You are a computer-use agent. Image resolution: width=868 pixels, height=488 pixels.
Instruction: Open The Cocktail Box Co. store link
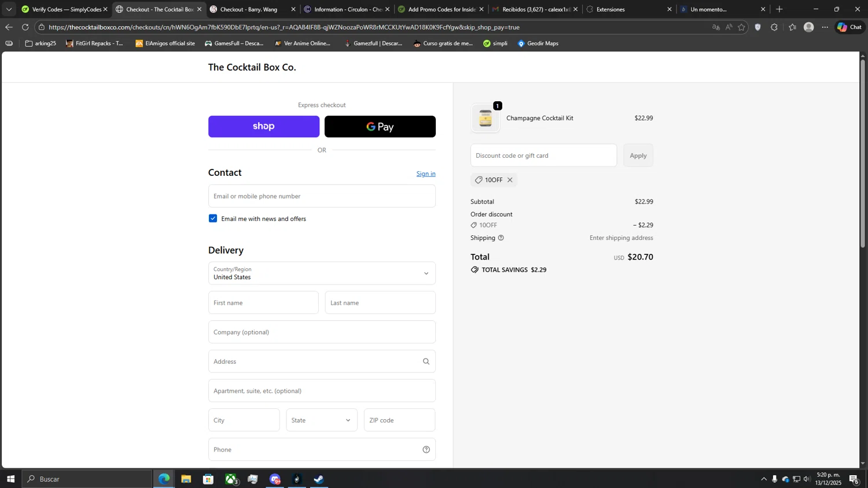(x=252, y=67)
